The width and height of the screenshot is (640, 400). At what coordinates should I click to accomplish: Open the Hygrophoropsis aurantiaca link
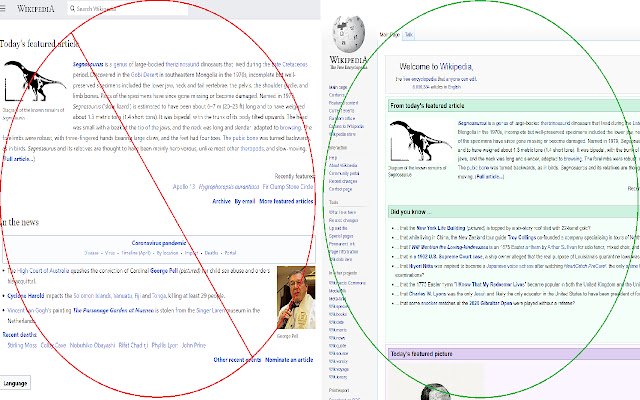229,187
